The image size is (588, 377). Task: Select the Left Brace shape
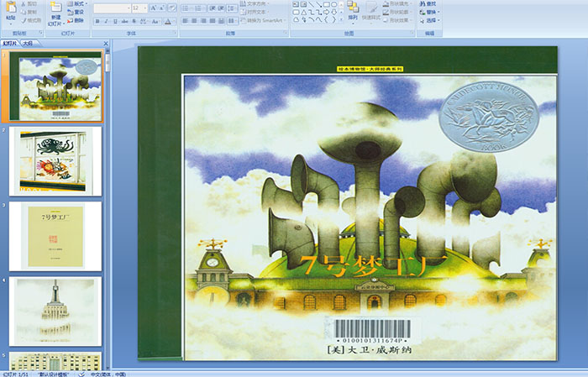coord(326,19)
